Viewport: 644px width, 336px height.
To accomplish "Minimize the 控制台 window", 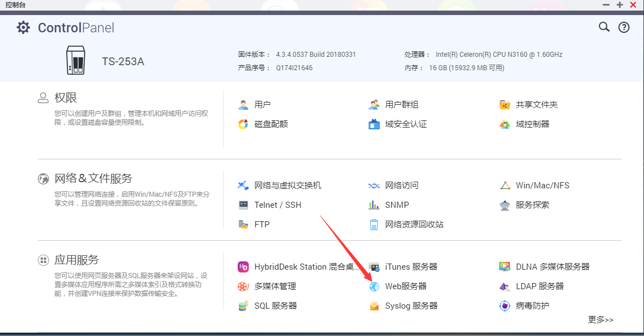I will (x=606, y=5).
